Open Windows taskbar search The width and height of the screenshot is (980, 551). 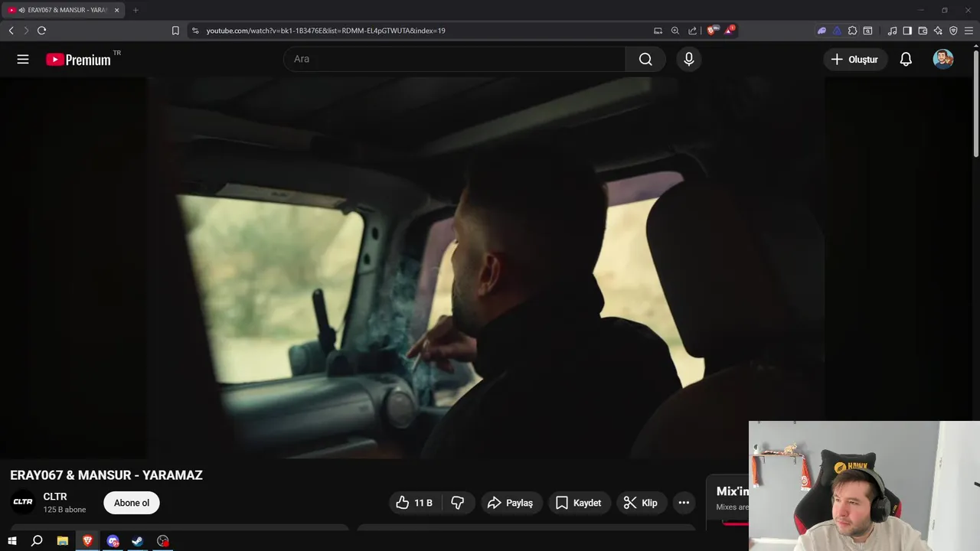37,541
